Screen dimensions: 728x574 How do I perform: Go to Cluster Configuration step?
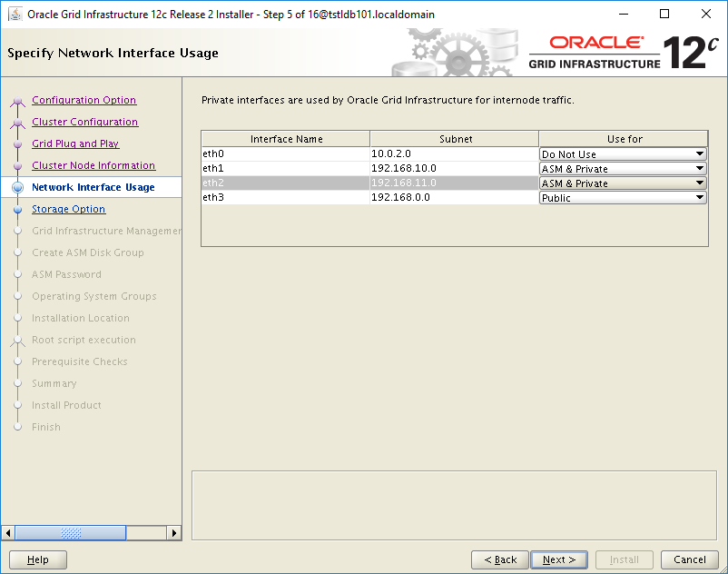tap(85, 122)
